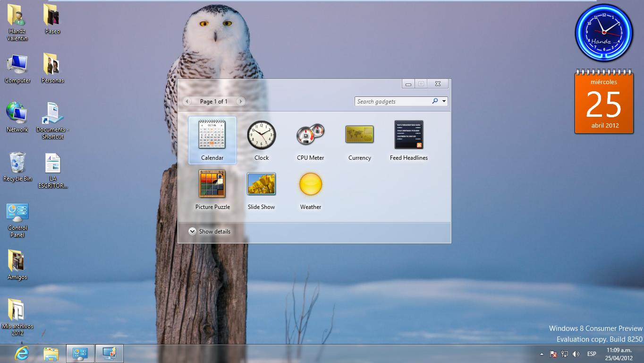Select the Weather gadget sun icon
644x363 pixels.
(310, 184)
